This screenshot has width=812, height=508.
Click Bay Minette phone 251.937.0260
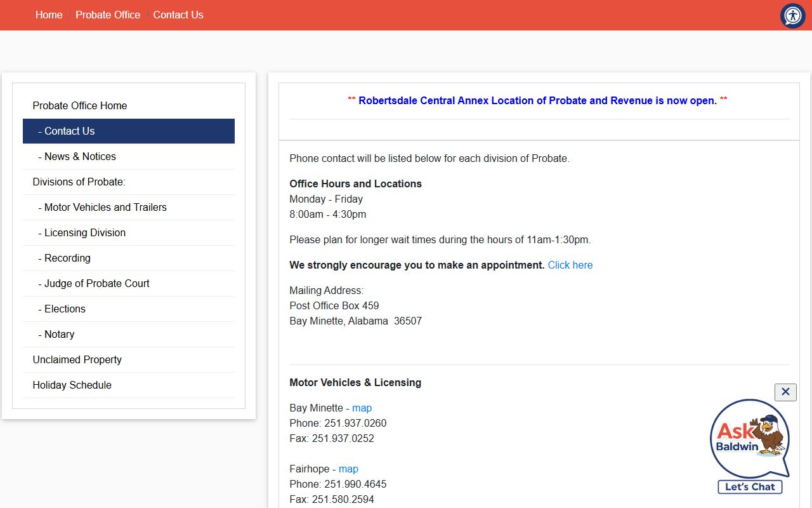point(355,423)
